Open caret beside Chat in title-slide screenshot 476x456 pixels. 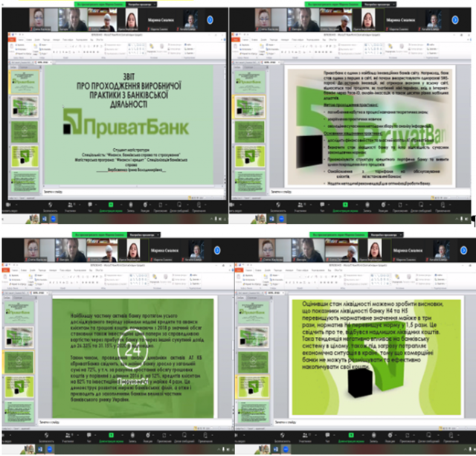pyautogui.click(x=97, y=205)
